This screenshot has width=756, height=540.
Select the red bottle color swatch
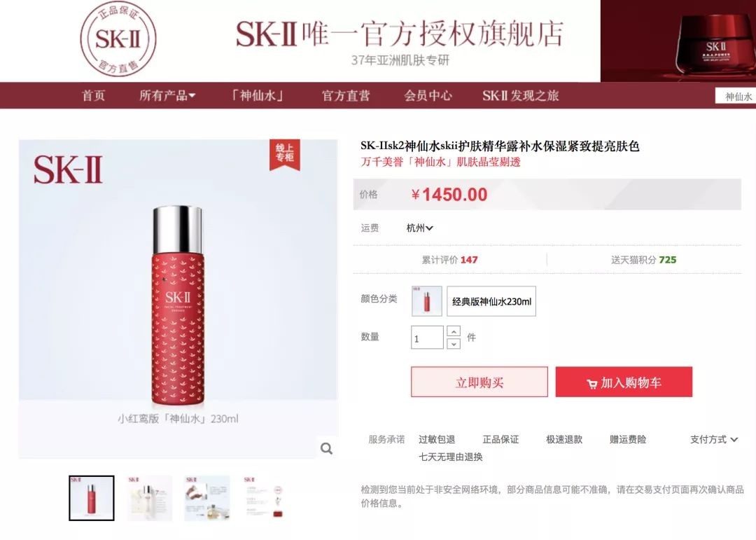point(427,301)
